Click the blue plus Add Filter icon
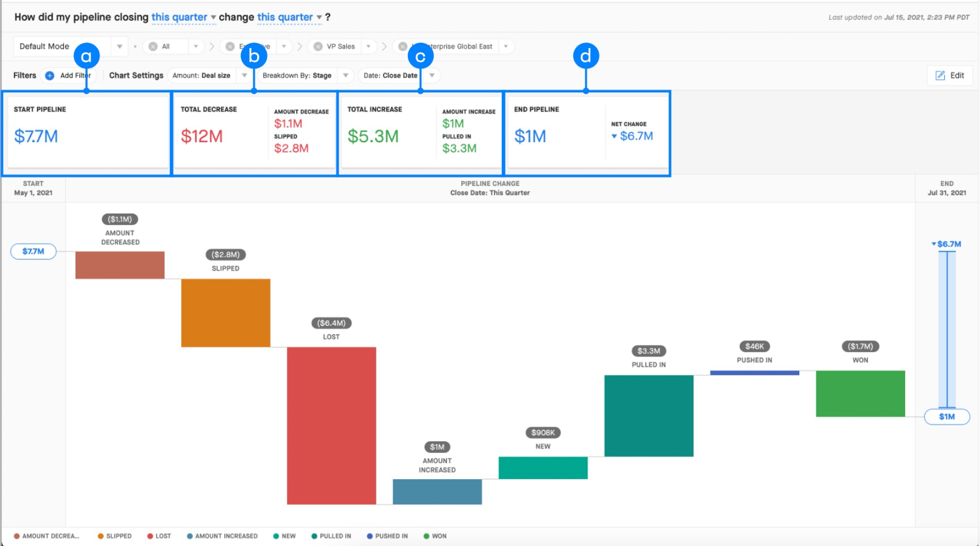Image resolution: width=980 pixels, height=546 pixels. point(50,75)
